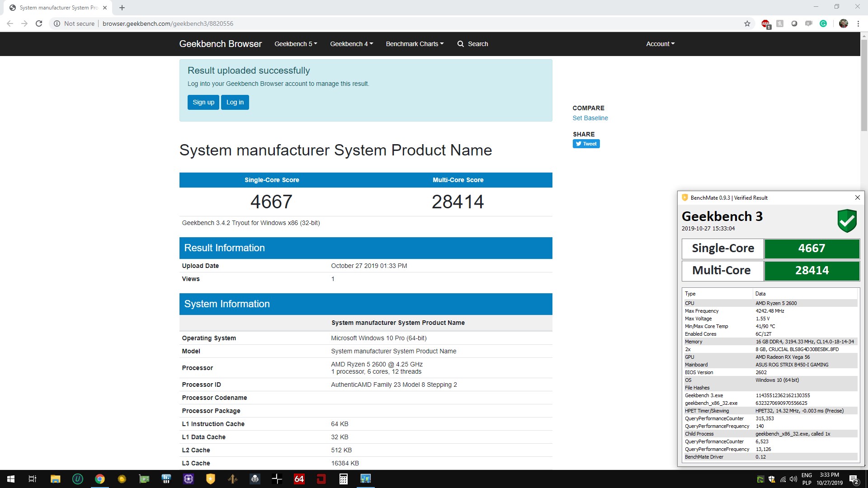
Task: Open File Explorer from the taskbar
Action: pyautogui.click(x=55, y=479)
